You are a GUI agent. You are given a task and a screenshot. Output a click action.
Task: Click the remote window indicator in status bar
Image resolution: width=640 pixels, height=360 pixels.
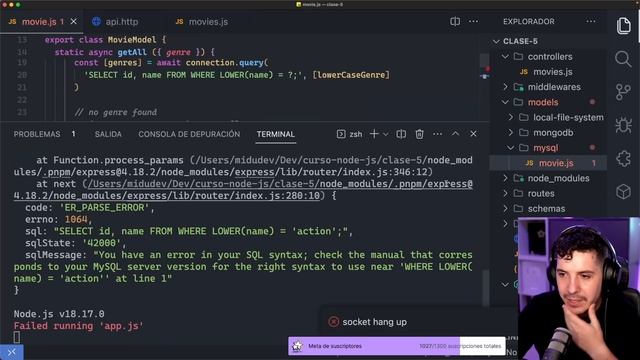[11, 352]
